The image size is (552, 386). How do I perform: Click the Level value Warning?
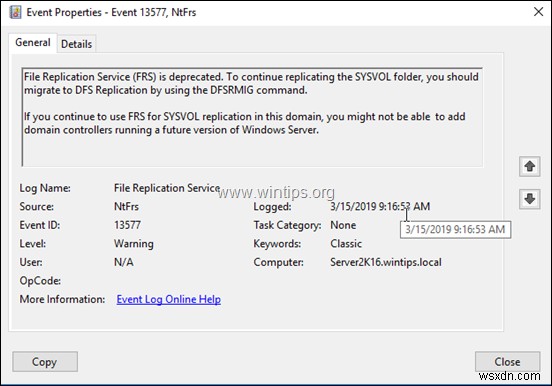pos(134,244)
